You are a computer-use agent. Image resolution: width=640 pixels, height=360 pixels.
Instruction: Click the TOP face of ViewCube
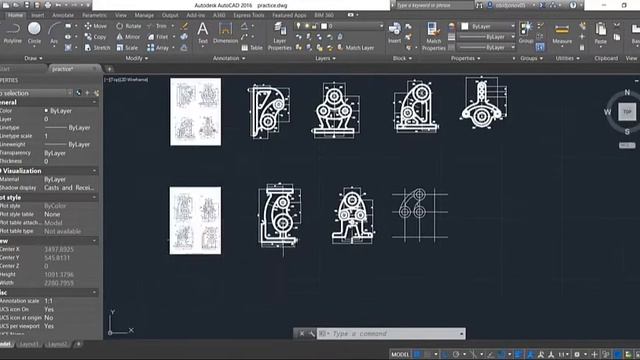tap(627, 111)
